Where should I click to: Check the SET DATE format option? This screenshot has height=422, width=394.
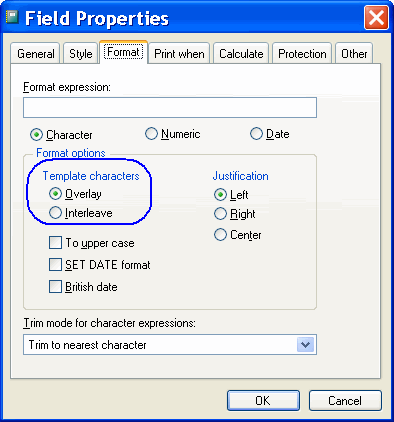pos(55,265)
